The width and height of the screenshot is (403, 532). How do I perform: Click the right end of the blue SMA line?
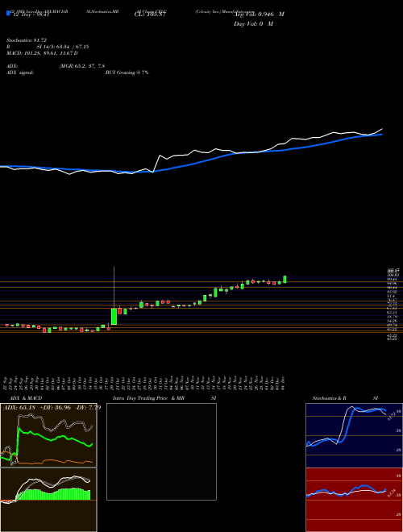pyautogui.click(x=381, y=135)
